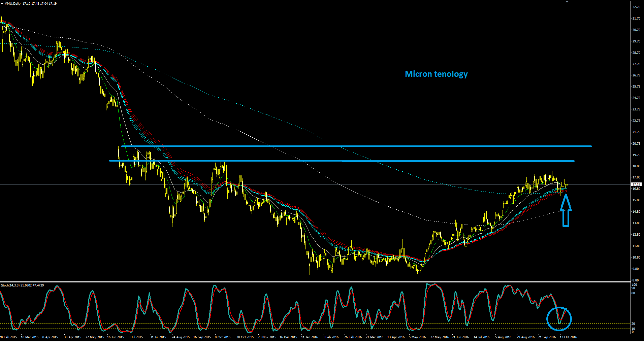The image size is (644, 342).
Task: Click the 16 Dec 2015 date label
Action: tap(288, 337)
